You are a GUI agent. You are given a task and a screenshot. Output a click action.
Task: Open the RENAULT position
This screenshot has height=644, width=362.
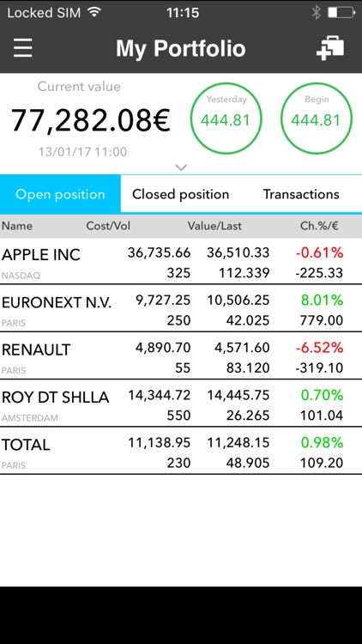coord(181,355)
